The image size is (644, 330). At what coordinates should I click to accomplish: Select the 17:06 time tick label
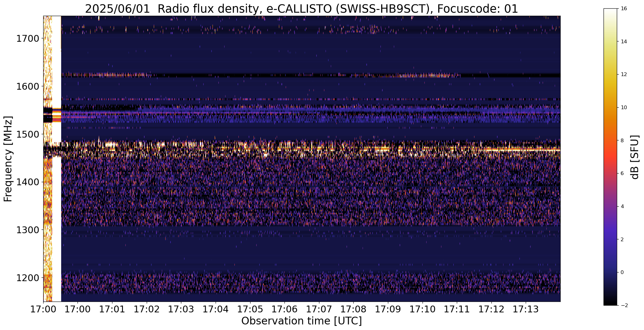[x=284, y=309]
